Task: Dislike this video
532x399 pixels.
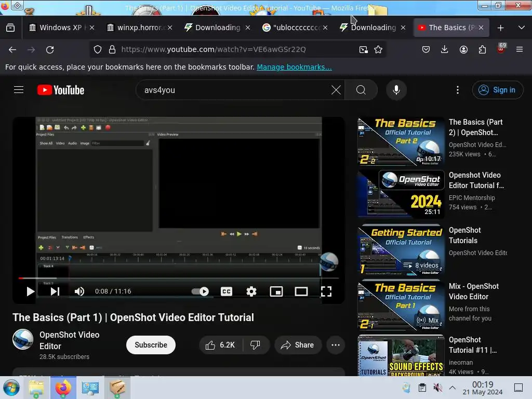Action: [x=256, y=345]
